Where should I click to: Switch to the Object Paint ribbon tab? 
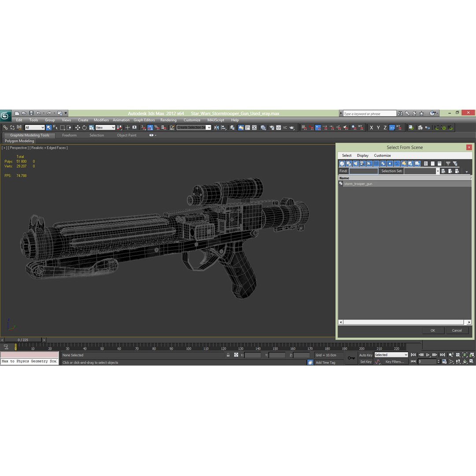126,135
